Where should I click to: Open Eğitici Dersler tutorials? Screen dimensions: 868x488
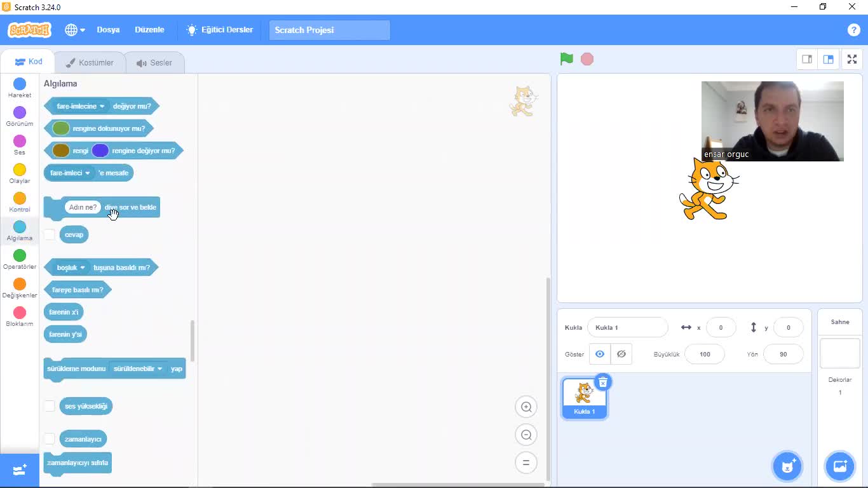pos(219,30)
